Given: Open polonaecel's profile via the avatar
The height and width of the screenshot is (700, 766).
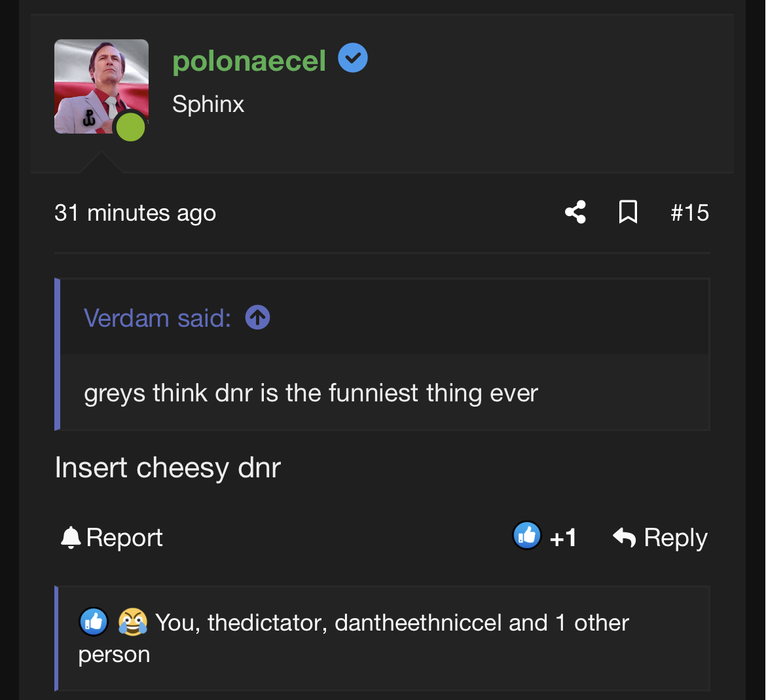Looking at the screenshot, I should (101, 86).
